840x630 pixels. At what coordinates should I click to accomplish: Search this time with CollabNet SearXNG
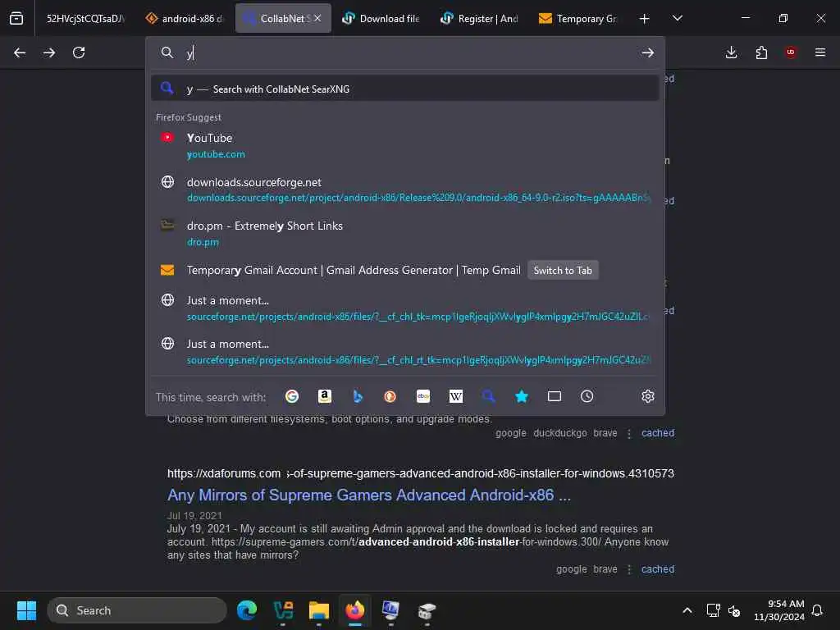coord(488,396)
